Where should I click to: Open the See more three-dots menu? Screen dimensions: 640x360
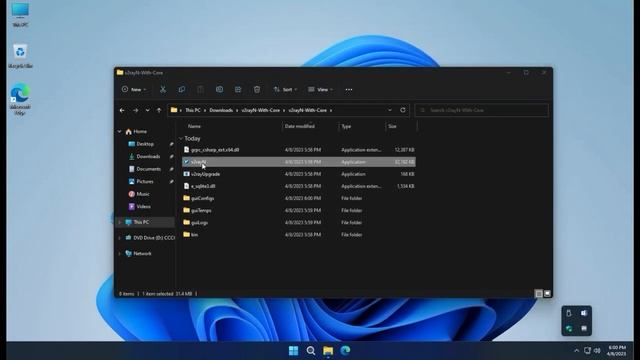coord(349,90)
